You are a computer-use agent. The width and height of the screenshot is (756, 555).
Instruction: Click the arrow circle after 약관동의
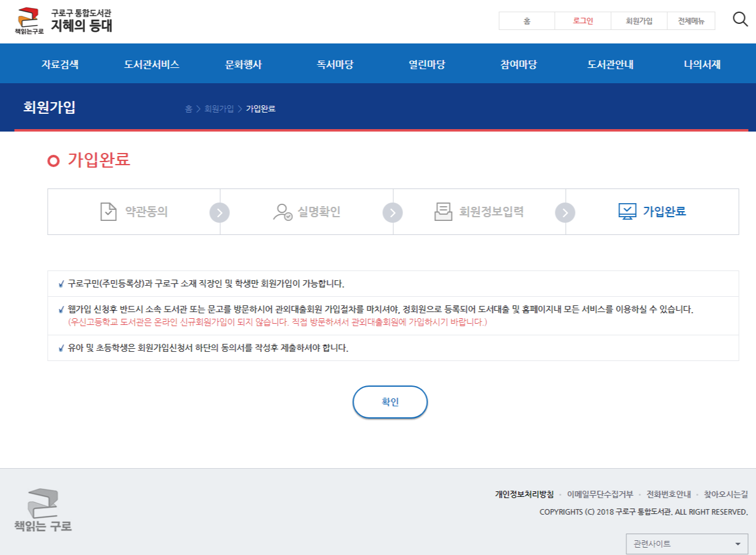(220, 212)
